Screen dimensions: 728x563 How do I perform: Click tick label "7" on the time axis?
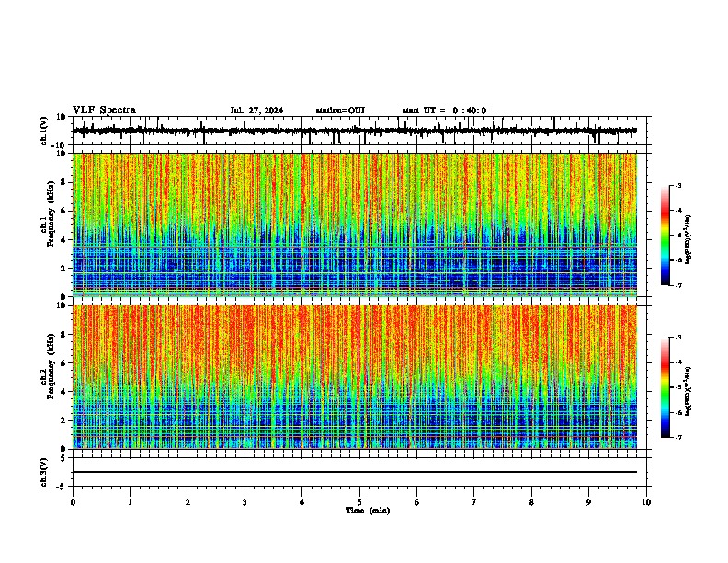474,502
